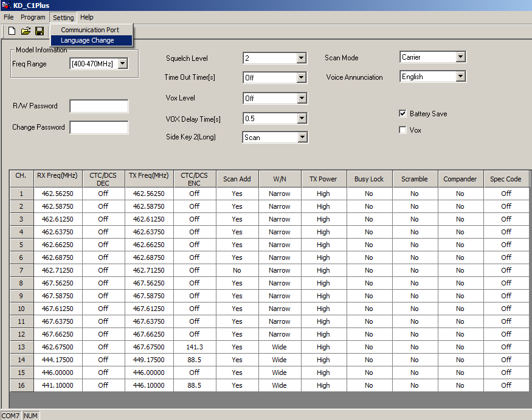Choose Communication Port menu entry

point(89,30)
